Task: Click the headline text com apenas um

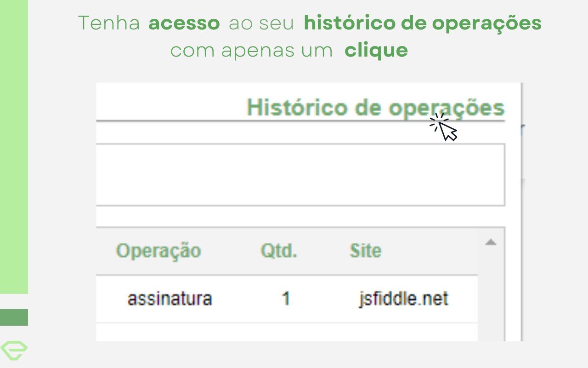Action: (251, 50)
